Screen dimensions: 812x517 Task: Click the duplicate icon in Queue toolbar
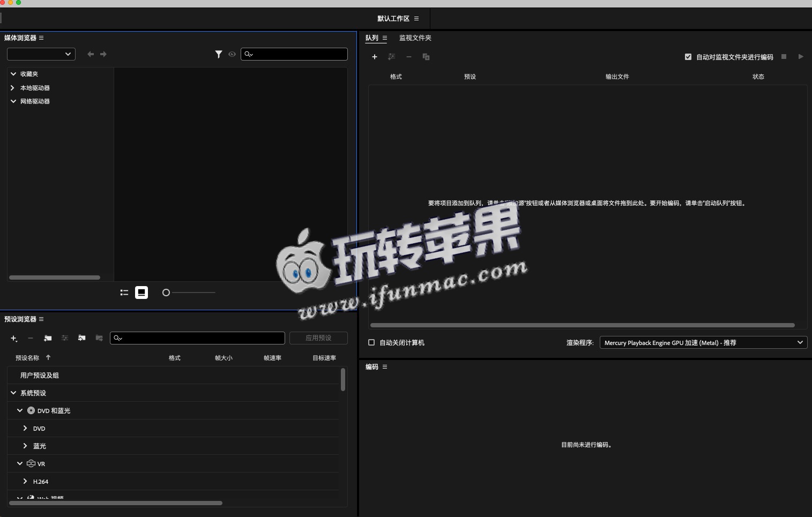click(x=426, y=57)
